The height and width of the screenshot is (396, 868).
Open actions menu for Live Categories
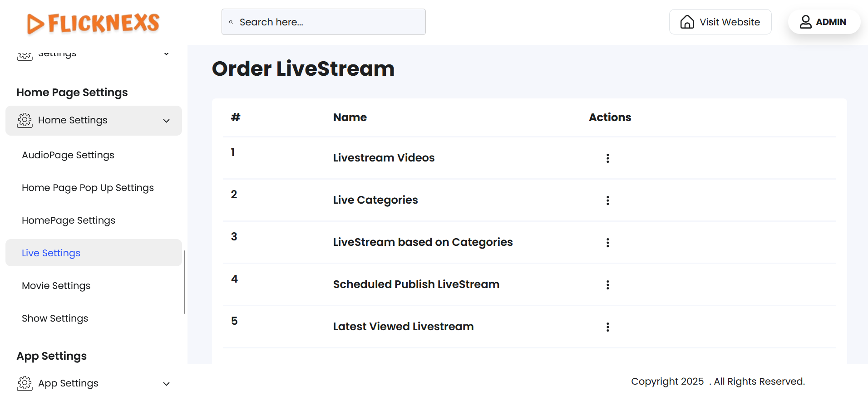pyautogui.click(x=607, y=200)
